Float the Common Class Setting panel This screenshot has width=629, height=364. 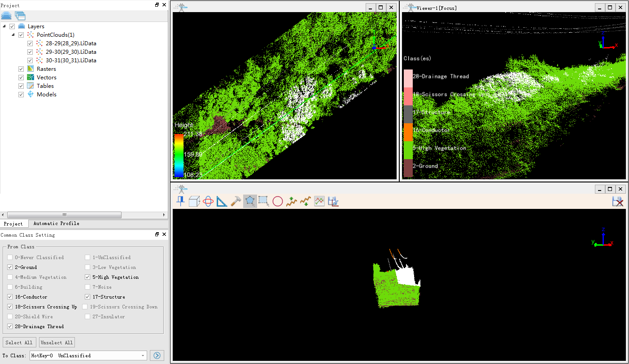pos(157,234)
